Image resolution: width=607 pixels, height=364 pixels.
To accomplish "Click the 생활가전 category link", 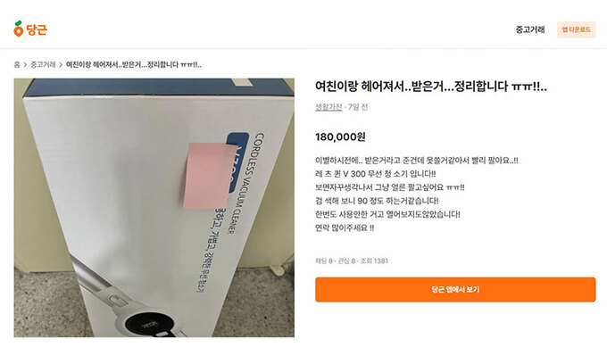I will pos(328,107).
